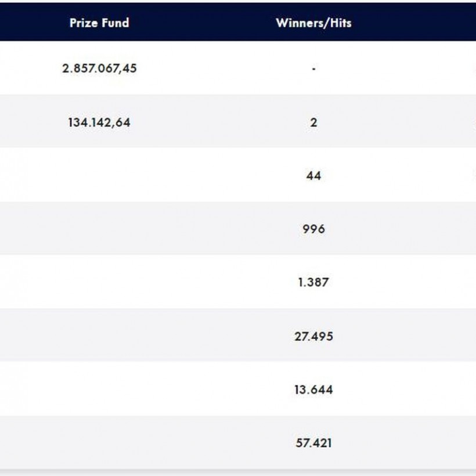Select the 1.387 winners value

313,283
